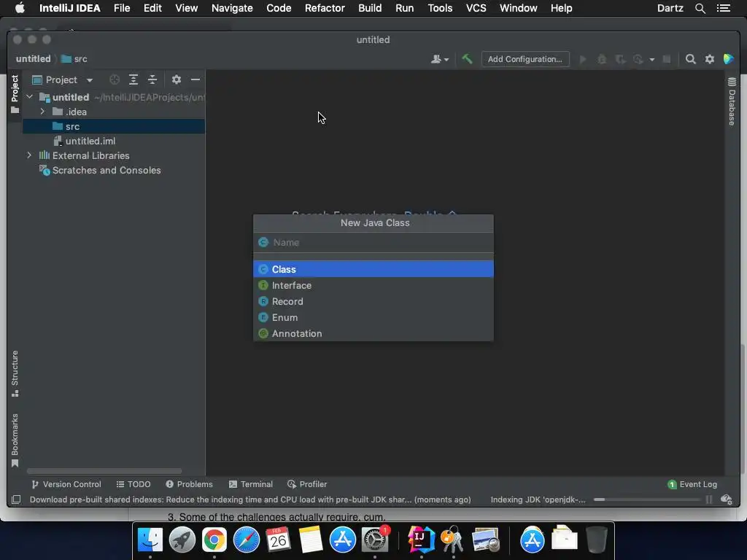The width and height of the screenshot is (747, 560).
Task: Click the indexing progress bar
Action: coord(647,499)
